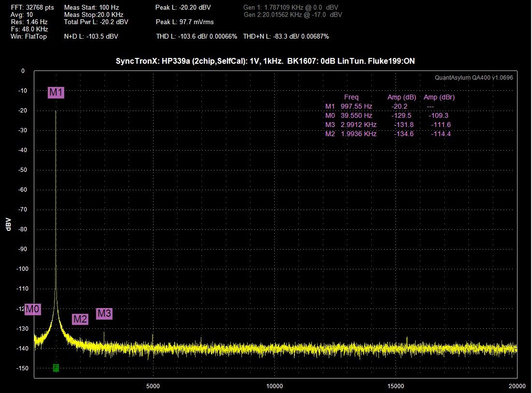The height and width of the screenshot is (393, 532).
Task: Select the M0 marker label
Action: pyautogui.click(x=33, y=309)
